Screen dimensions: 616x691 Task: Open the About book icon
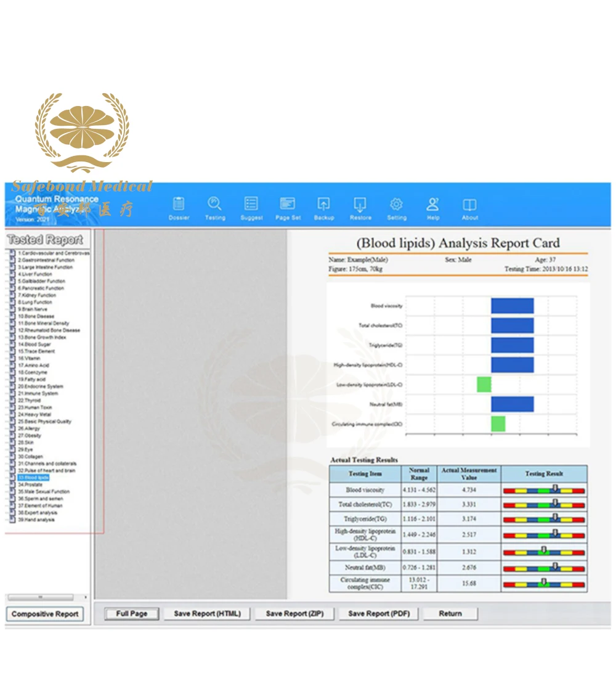tap(470, 208)
